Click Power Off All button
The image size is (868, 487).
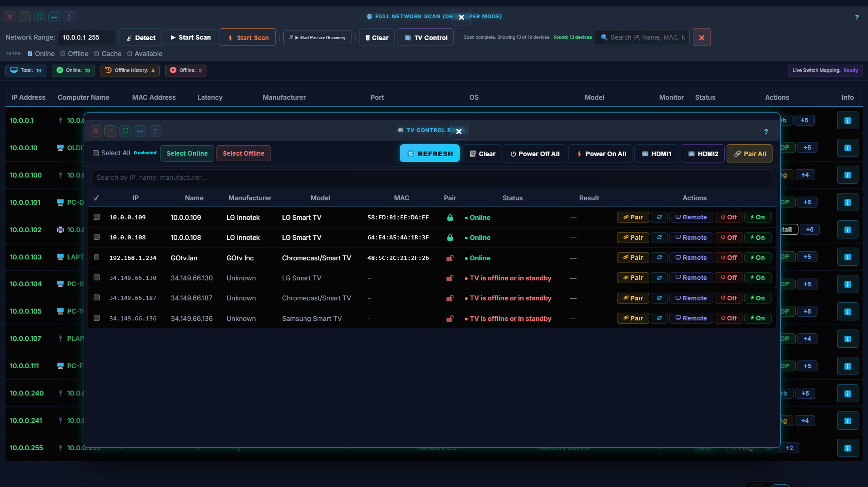tap(535, 154)
